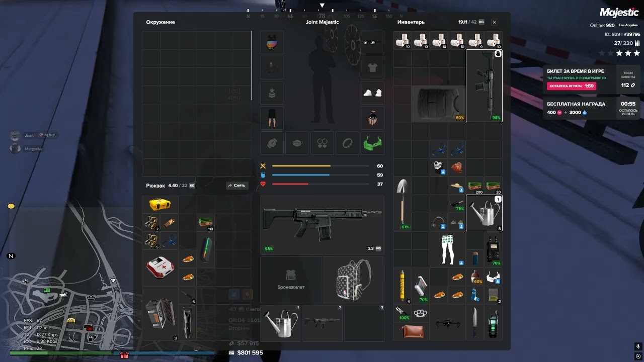Click the Инвентарь section header
Viewport: 644px width, 362px height.
click(411, 22)
